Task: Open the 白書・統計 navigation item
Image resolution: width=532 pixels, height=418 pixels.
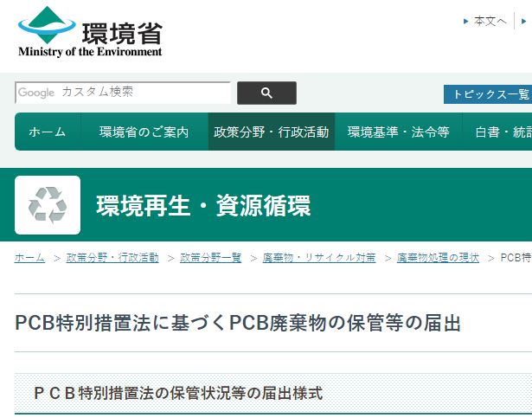Action: click(502, 132)
